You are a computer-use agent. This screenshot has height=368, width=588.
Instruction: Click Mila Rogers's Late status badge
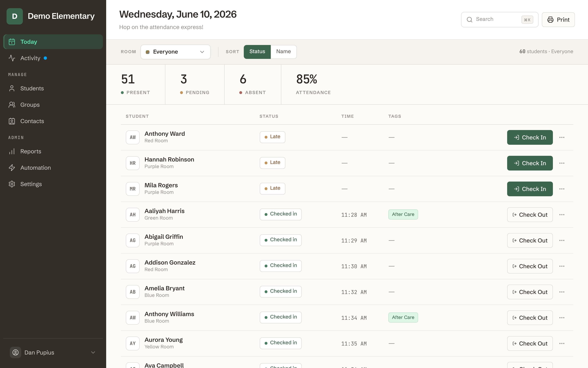[272, 189]
